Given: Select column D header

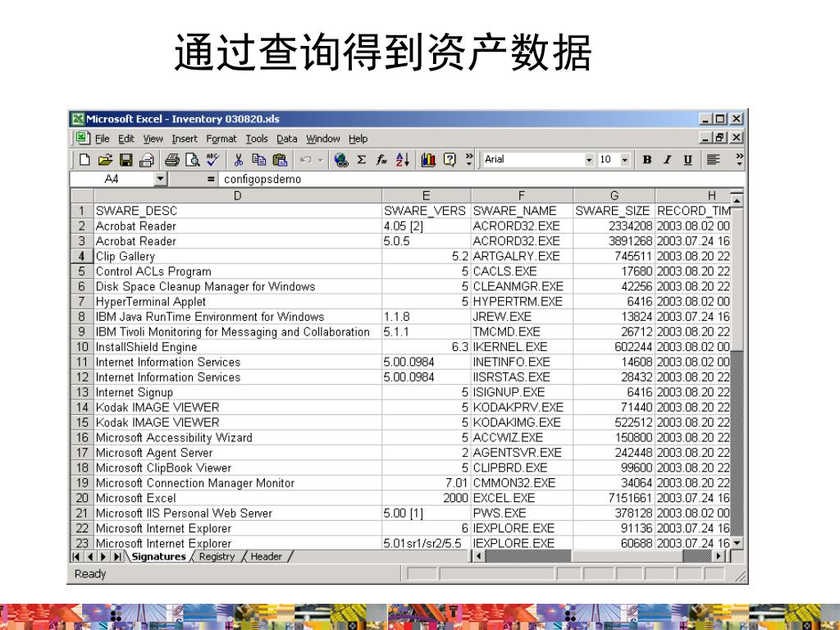Looking at the screenshot, I should pos(238,195).
